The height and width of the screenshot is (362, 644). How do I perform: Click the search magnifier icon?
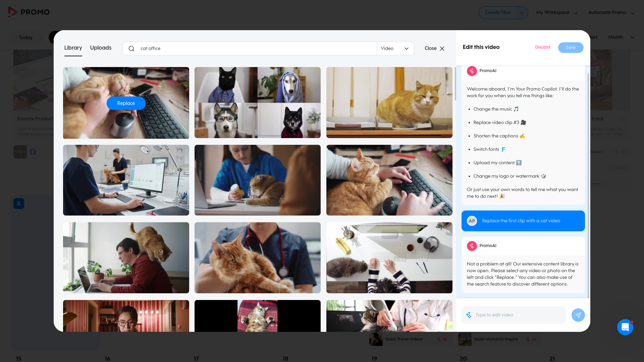(x=131, y=49)
